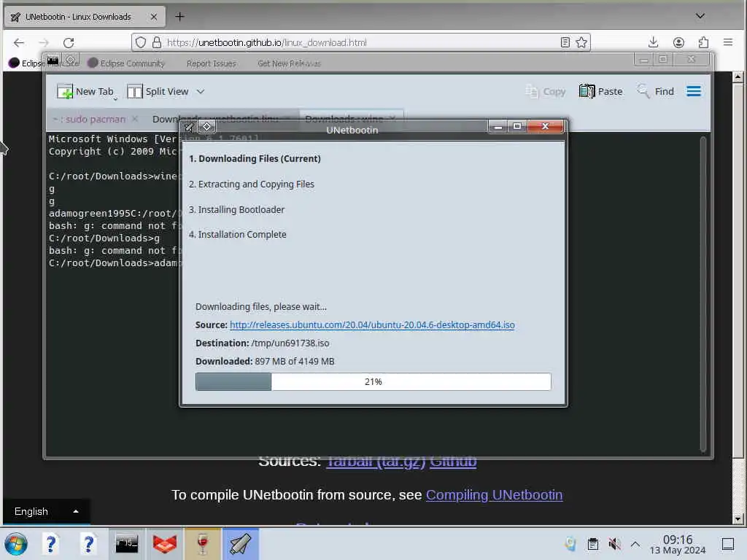The image size is (747, 560).
Task: Click 'Installing Bootloader' step text
Action: coord(241,209)
